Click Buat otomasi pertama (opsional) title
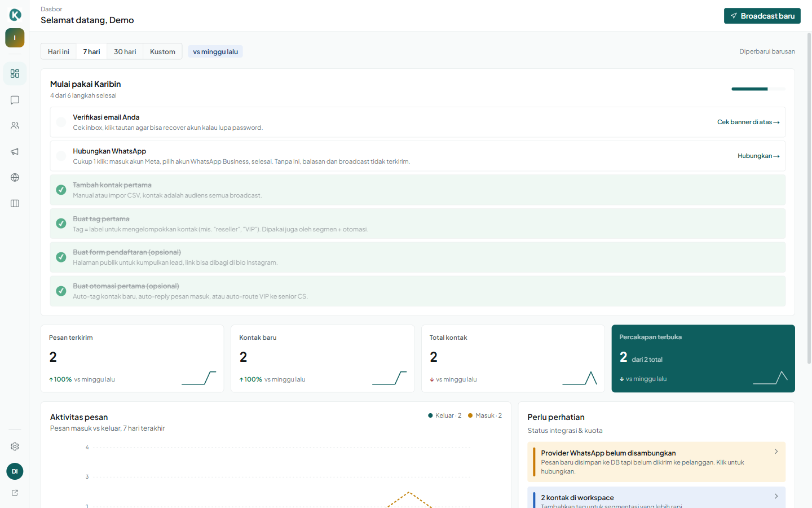812x508 pixels. 126,286
